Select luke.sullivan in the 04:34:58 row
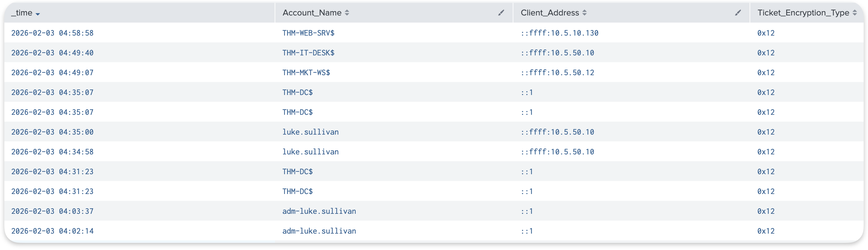The height and width of the screenshot is (250, 868). pos(310,152)
